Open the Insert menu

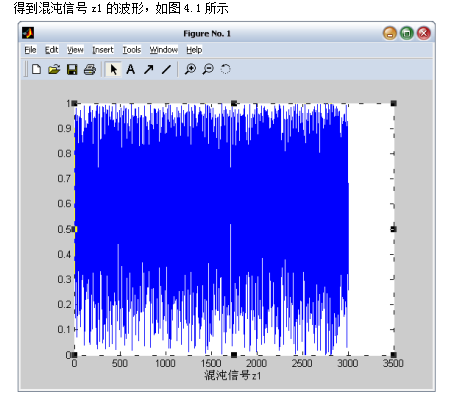tap(103, 50)
